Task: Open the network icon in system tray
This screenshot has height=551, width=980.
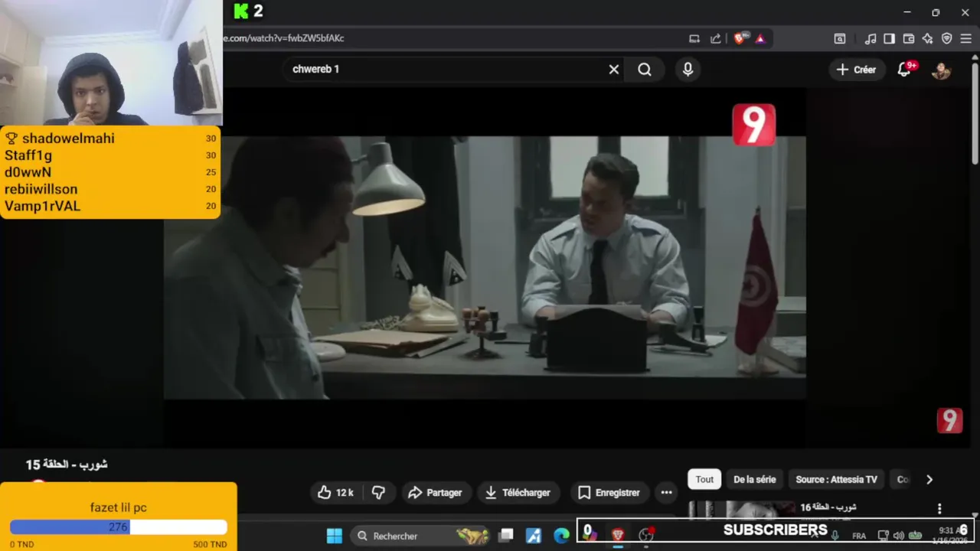Action: click(x=883, y=536)
